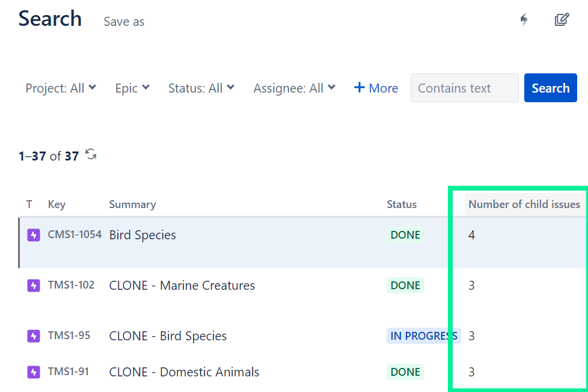
Task: Click the epic icon beside CMS1-1054
Action: (34, 234)
